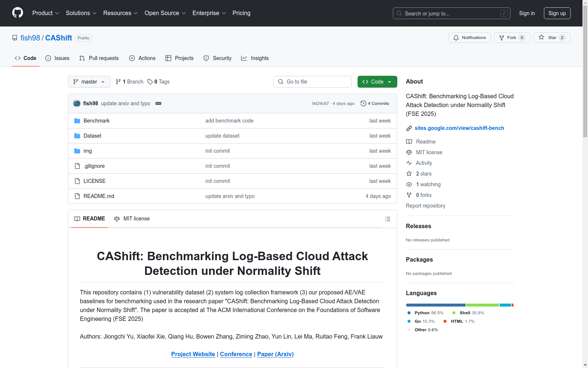Screen dimensions: 588x368
Task: Open the green Code dropdown
Action: (x=377, y=82)
